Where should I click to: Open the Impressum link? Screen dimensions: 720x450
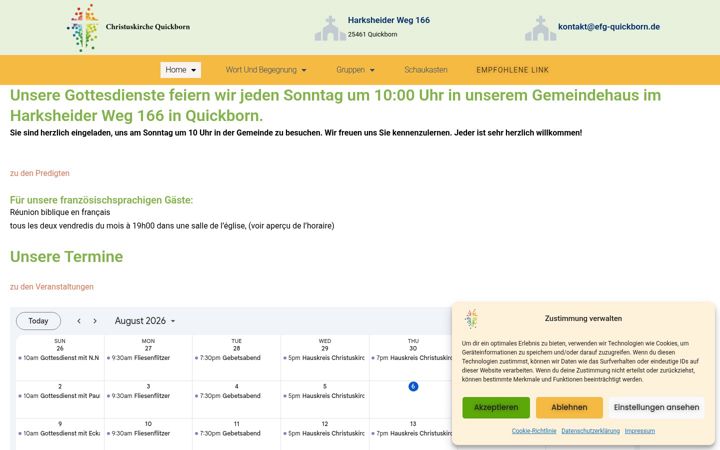click(640, 431)
